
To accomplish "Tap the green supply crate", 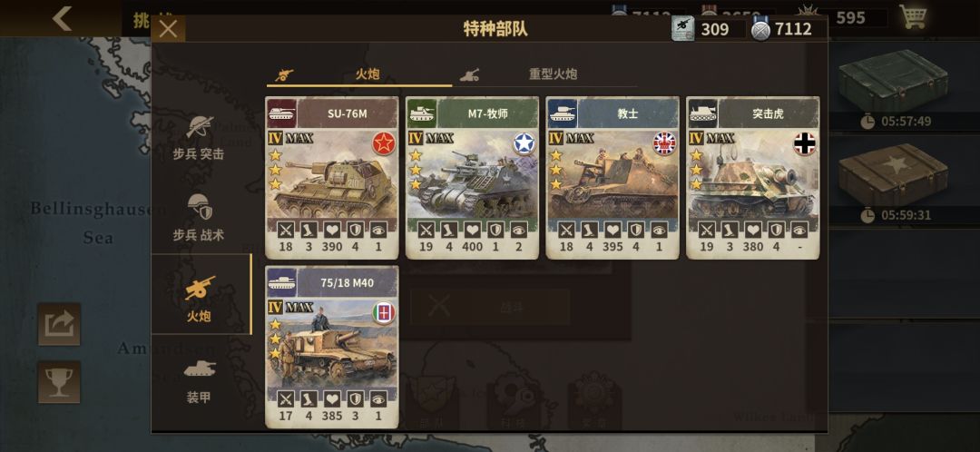I will pos(893,81).
